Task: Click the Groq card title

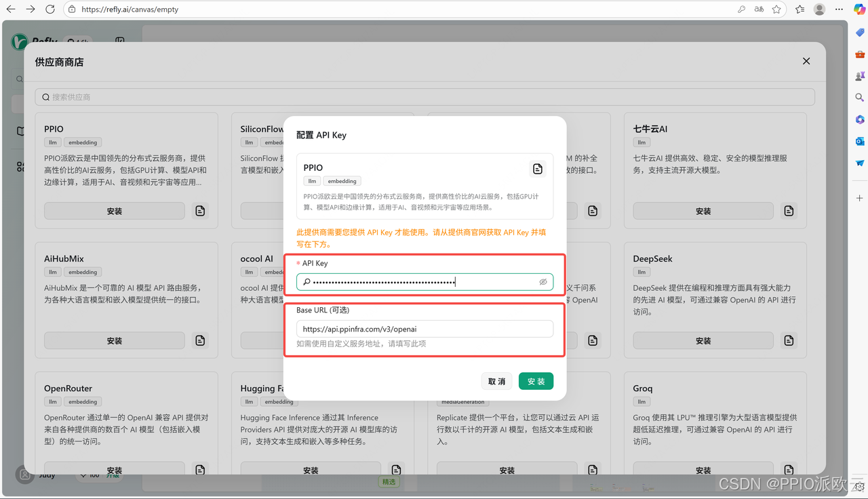Action: tap(643, 388)
